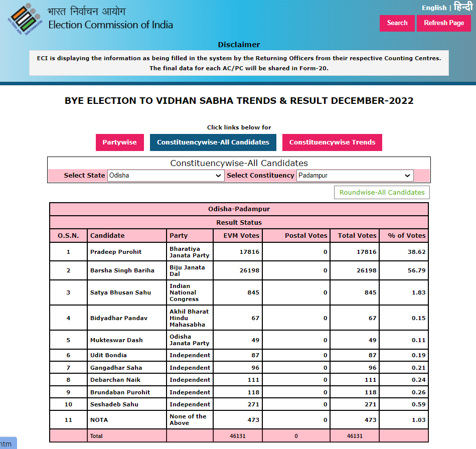Select candidate name Bidyadhar Pandav
This screenshot has width=476, height=449.
tap(119, 318)
